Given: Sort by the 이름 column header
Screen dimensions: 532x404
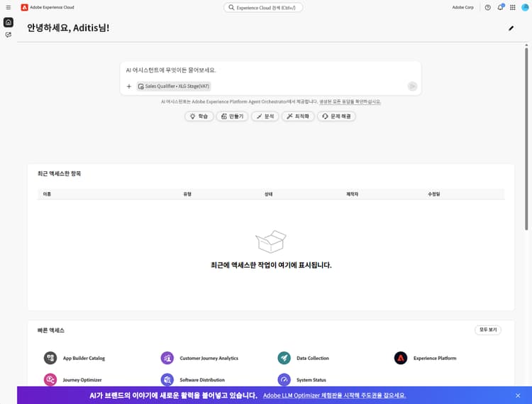Looking at the screenshot, I should point(47,195).
